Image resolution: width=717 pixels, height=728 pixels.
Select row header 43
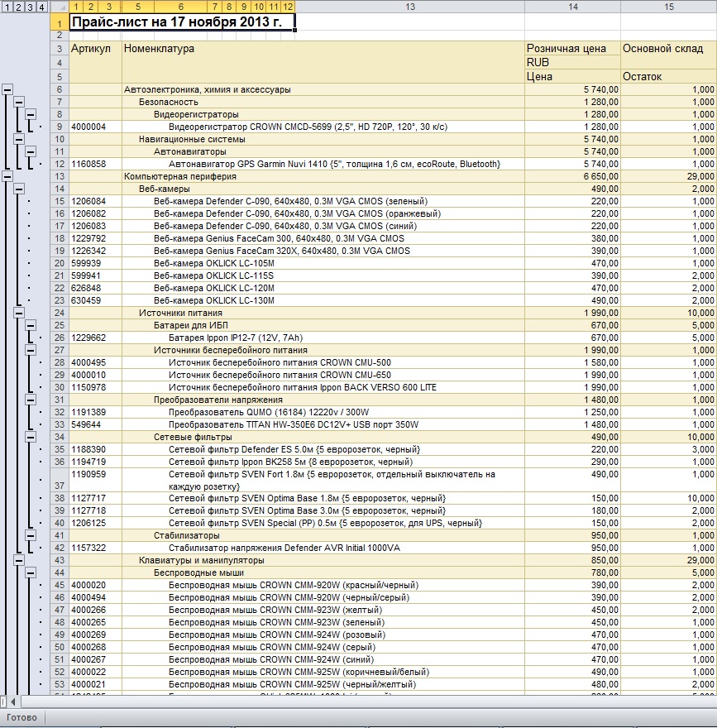coord(60,560)
